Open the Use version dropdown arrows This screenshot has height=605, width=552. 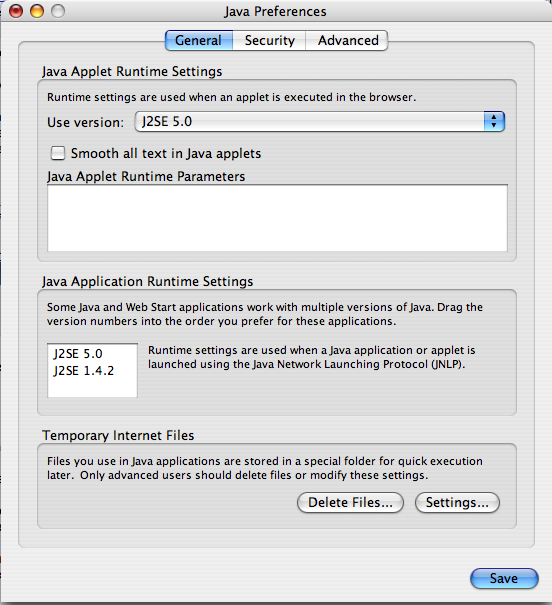pos(494,122)
